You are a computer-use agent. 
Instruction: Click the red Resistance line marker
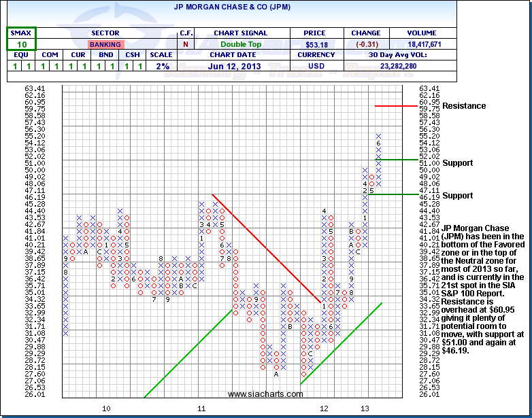coord(395,105)
